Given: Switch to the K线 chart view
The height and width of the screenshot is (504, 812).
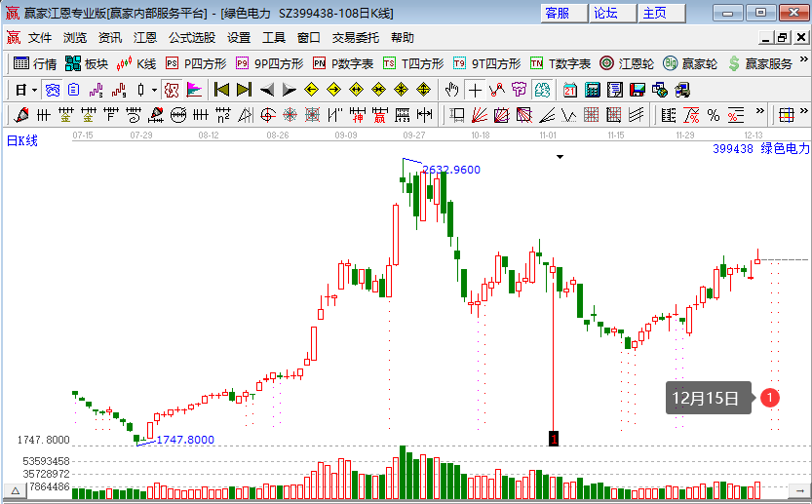Looking at the screenshot, I should click(136, 63).
